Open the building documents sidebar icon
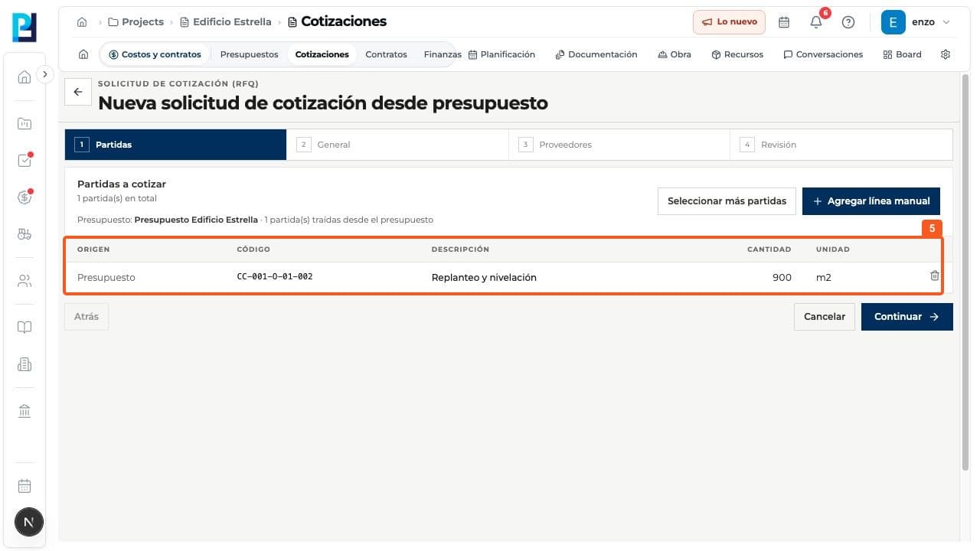This screenshot has width=980, height=551. click(24, 365)
